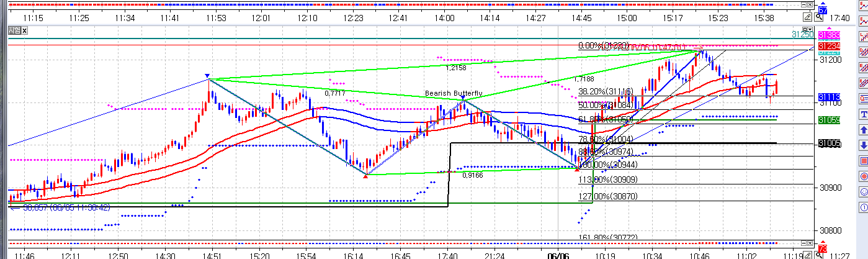Click the magnifier icon on bottom time axis

point(819,255)
